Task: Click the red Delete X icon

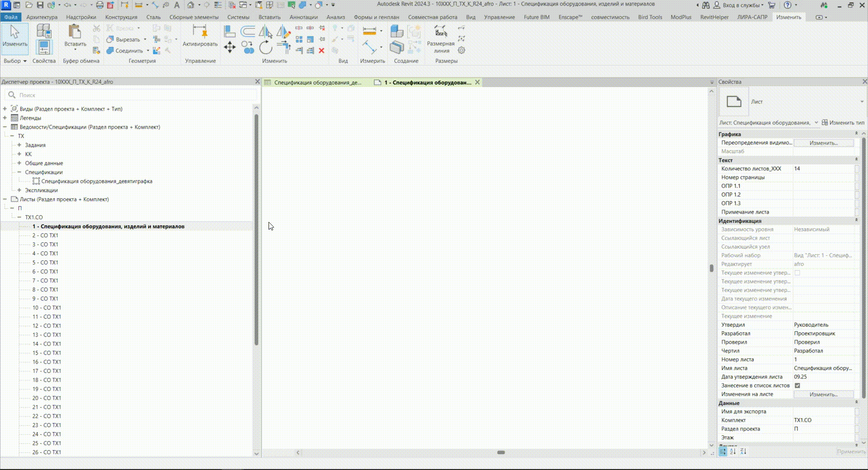Action: point(321,51)
